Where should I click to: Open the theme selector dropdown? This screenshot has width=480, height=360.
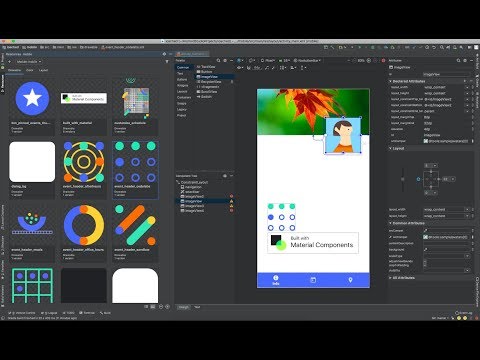point(307,61)
